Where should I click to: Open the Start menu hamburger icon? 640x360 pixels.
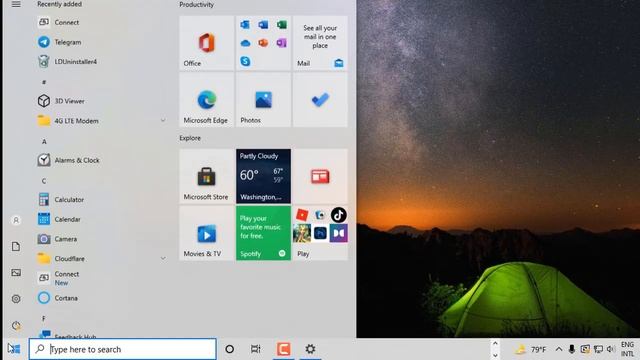tap(16, 4)
